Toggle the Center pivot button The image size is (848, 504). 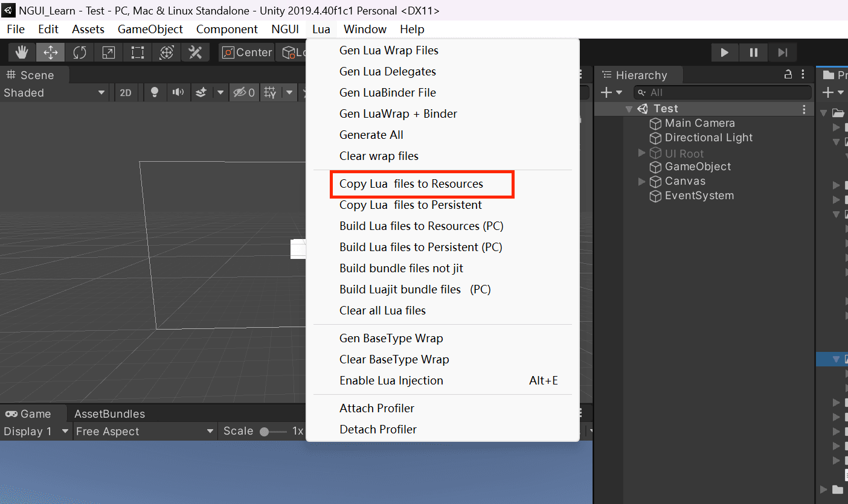246,53
